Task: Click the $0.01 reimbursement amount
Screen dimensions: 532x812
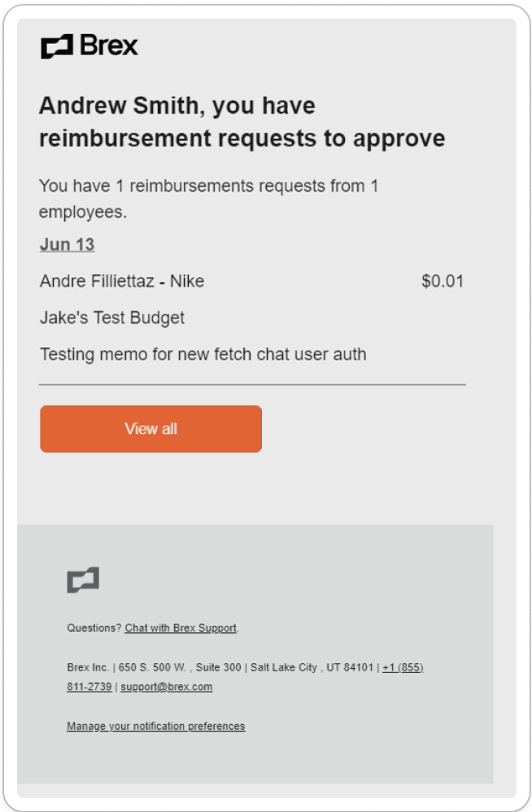Action: [443, 281]
